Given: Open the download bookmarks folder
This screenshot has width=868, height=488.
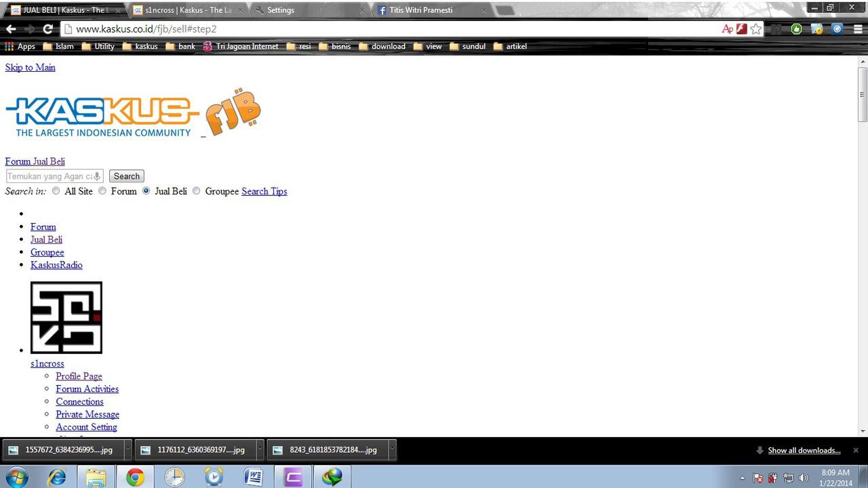Looking at the screenshot, I should (x=382, y=46).
